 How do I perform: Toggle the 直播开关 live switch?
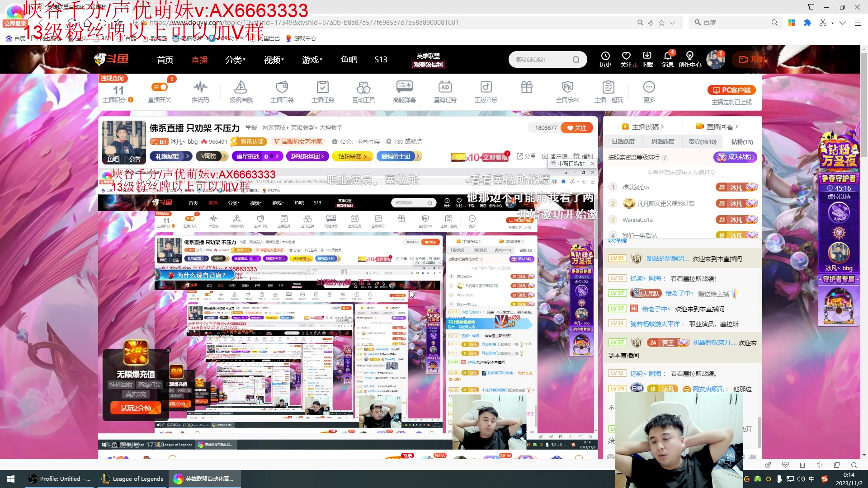tap(160, 87)
